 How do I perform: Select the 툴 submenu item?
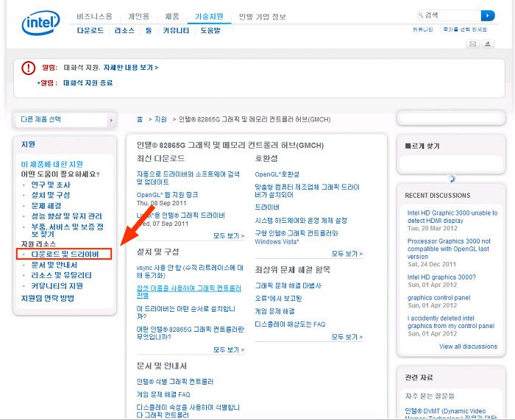(149, 31)
